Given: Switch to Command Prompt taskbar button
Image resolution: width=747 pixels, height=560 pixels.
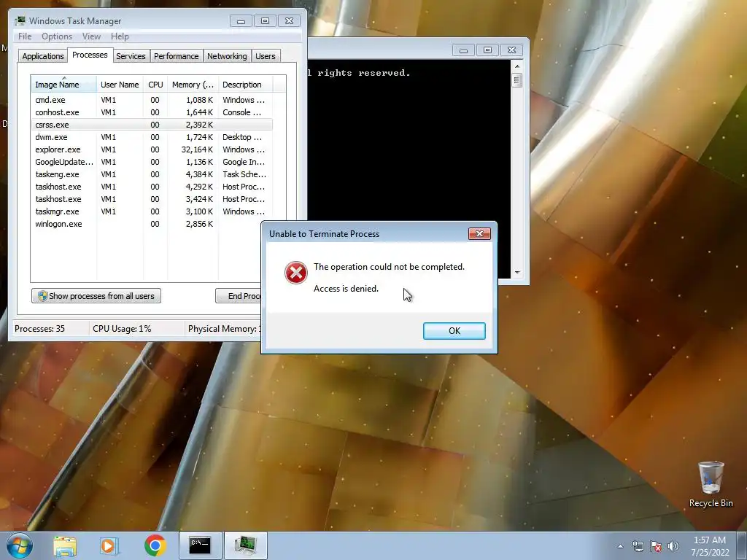Looking at the screenshot, I should (200, 545).
